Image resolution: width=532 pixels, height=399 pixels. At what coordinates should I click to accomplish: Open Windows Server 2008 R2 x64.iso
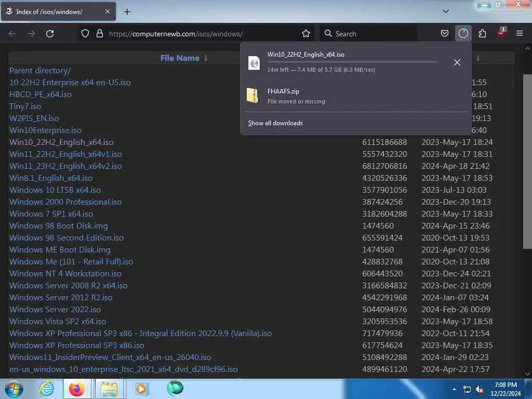click(69, 285)
